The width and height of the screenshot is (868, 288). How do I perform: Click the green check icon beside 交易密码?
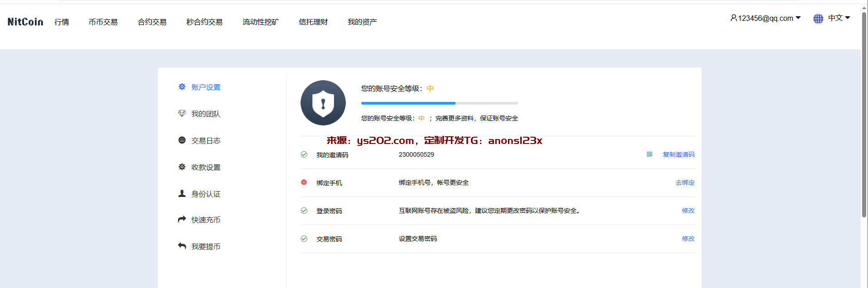(304, 239)
